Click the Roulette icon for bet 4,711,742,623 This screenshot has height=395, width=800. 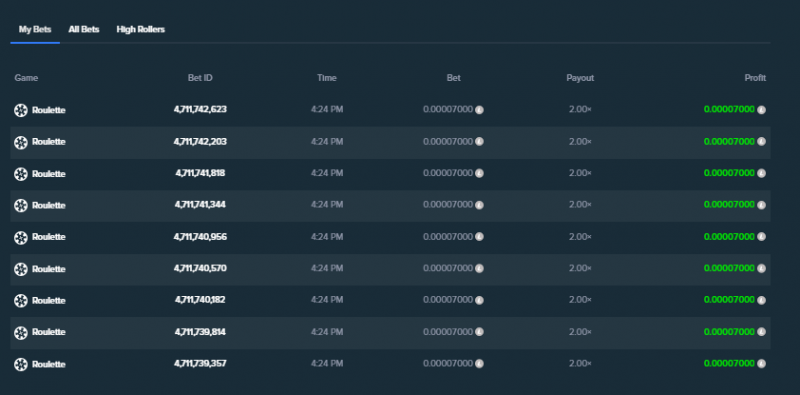tap(21, 110)
